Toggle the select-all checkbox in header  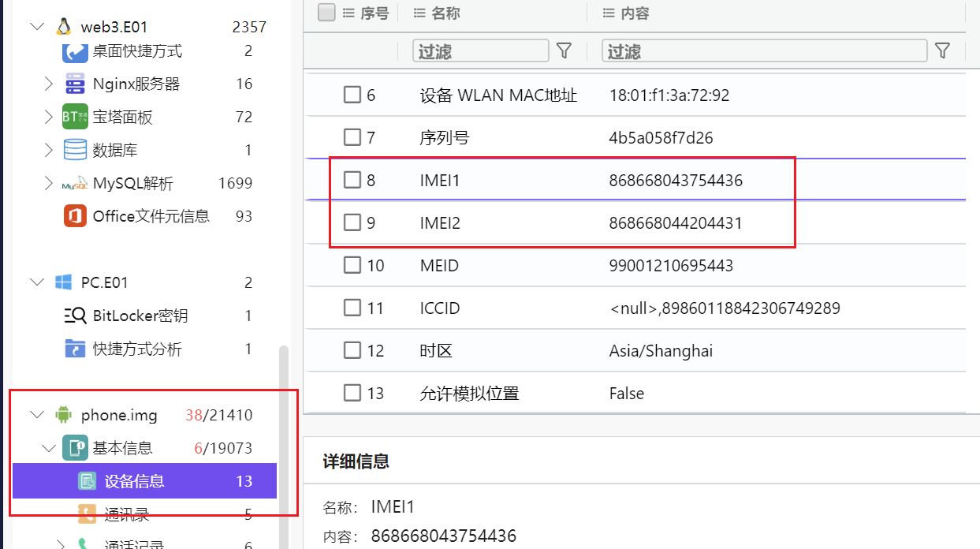(326, 13)
